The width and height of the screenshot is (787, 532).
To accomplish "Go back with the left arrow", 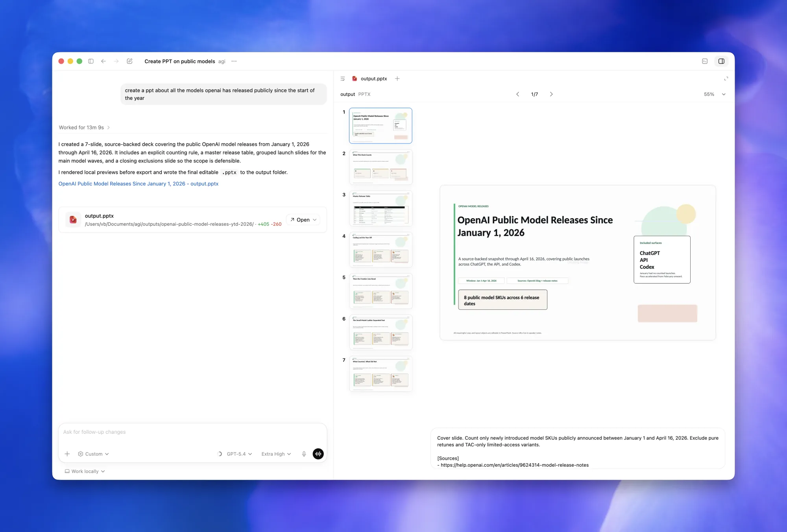I will click(103, 61).
